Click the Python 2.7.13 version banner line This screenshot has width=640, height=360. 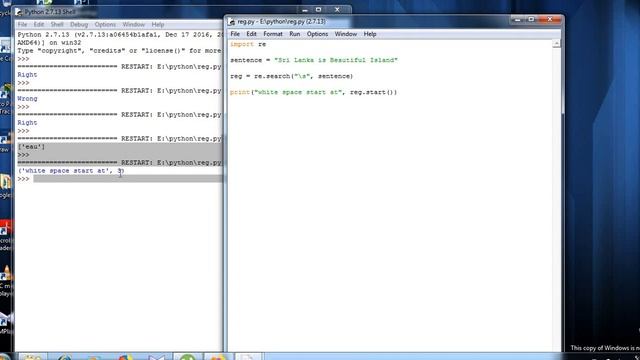[x=119, y=35]
